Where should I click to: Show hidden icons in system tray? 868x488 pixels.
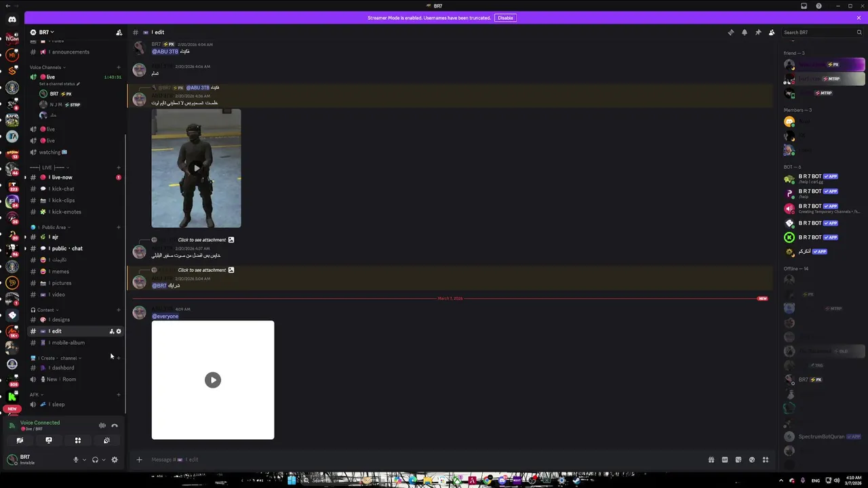pyautogui.click(x=781, y=481)
